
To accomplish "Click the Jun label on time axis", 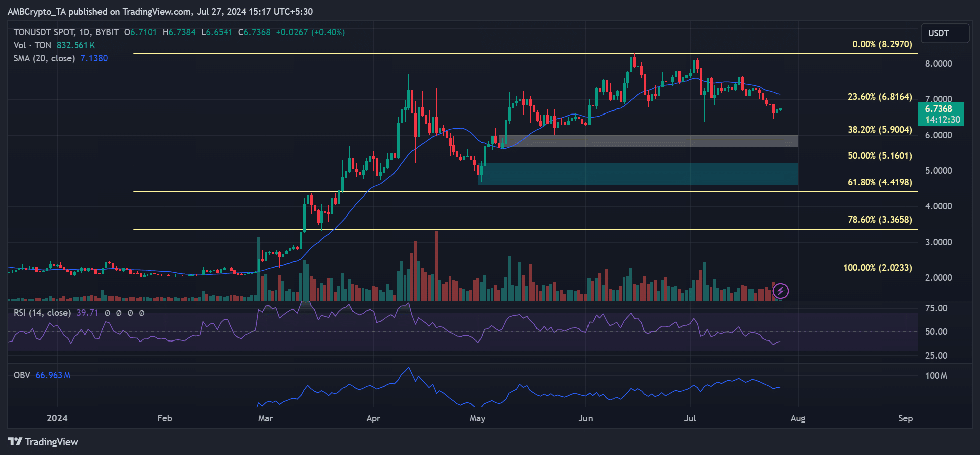I will pyautogui.click(x=585, y=418).
